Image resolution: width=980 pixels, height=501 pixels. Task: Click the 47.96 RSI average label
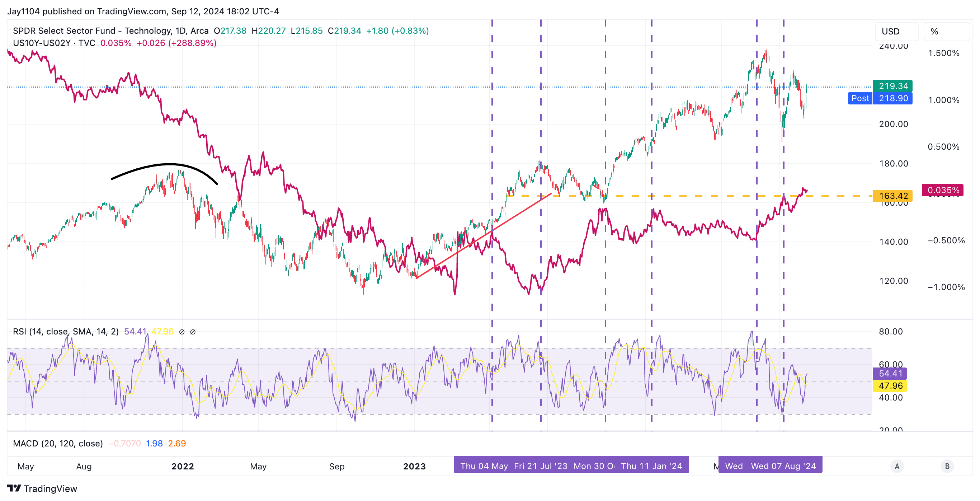click(890, 386)
